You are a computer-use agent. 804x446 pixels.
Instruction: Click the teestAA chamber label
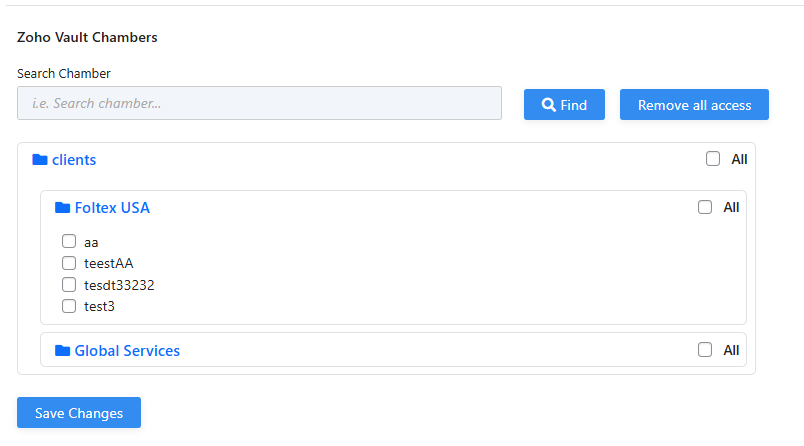point(109,263)
